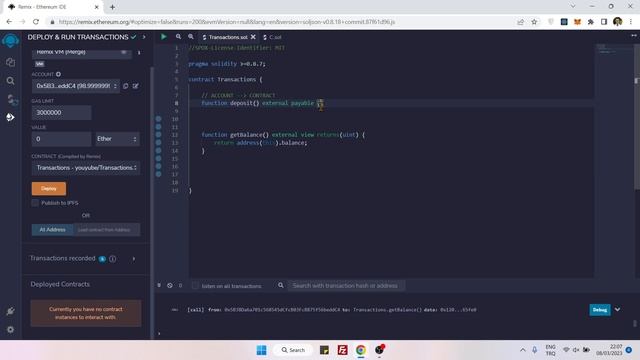Click the browser address bar
This screenshot has width=640, height=360.
pyautogui.click(x=282, y=22)
